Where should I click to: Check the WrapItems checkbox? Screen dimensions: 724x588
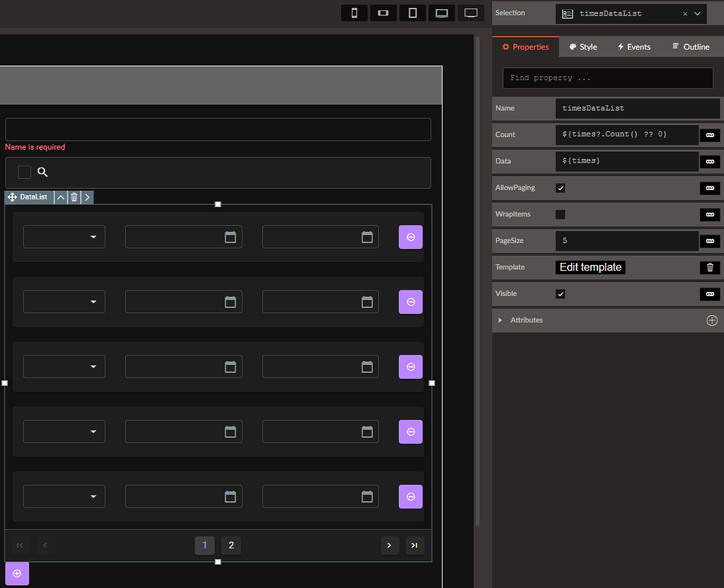coord(560,215)
